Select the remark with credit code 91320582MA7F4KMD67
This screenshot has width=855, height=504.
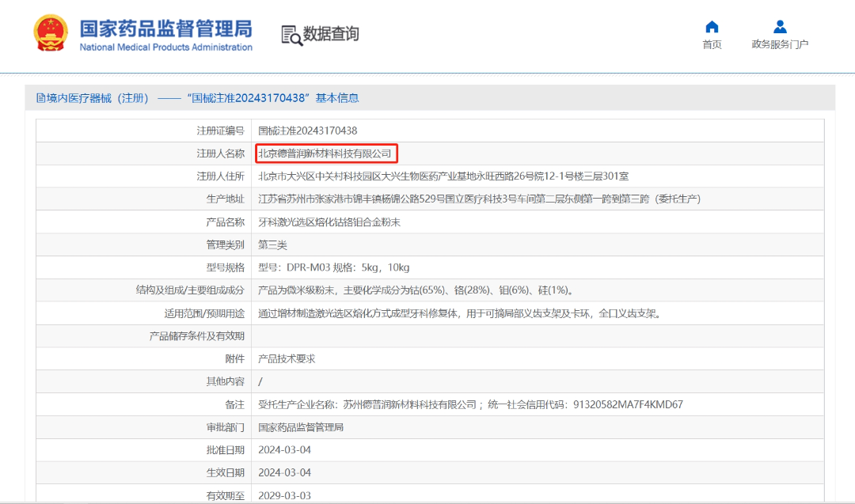(470, 404)
